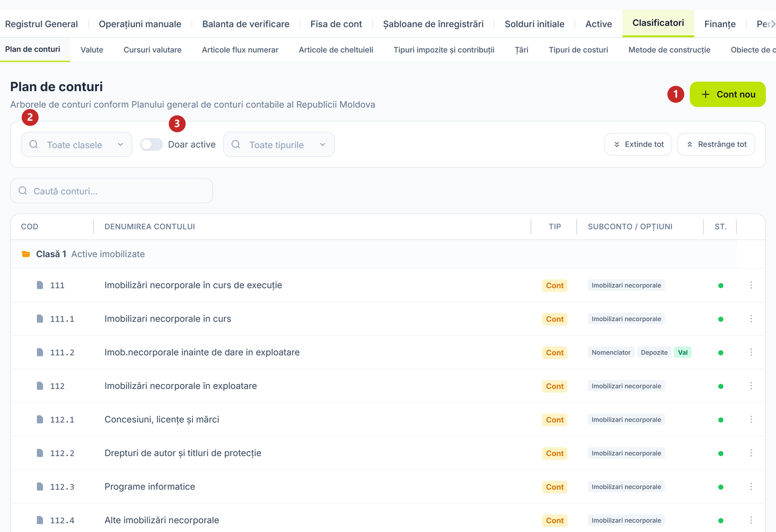Collapse the Clasă 1 Active imobilizate group

[374, 254]
